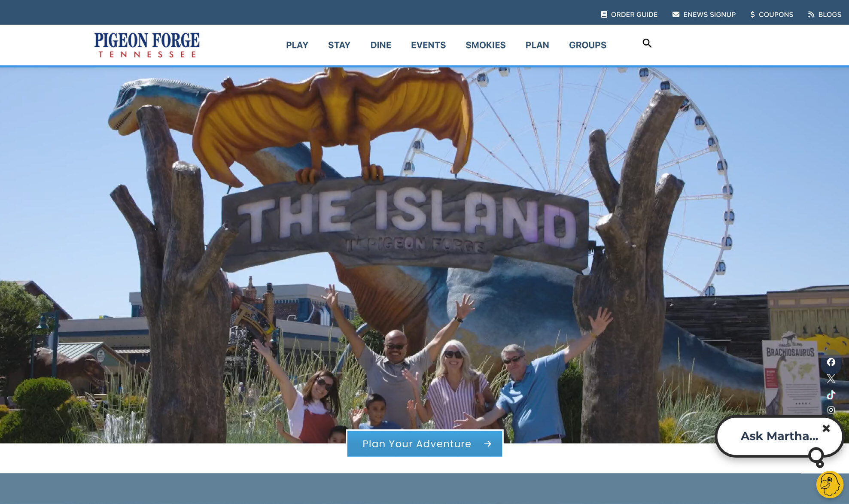Viewport: 849px width, 504px height.
Task: Open the Groups navigation menu
Action: tap(587, 45)
